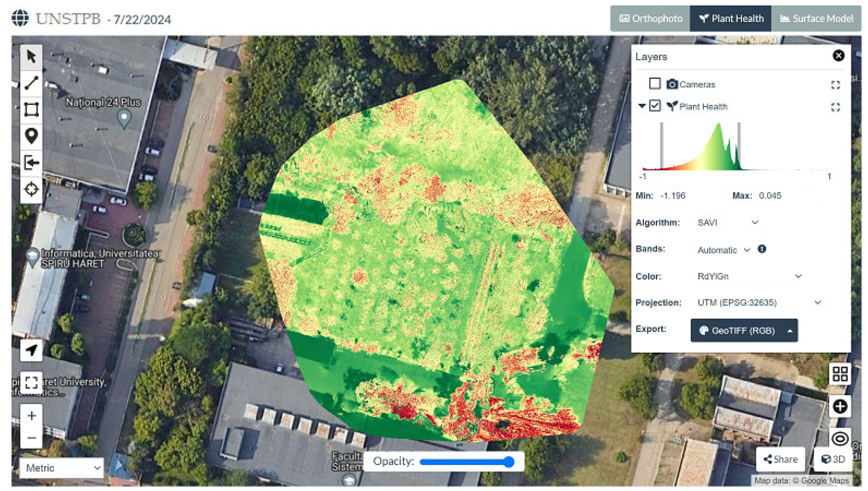Select the measure length line tool
This screenshot has width=868, height=491.
[31, 83]
